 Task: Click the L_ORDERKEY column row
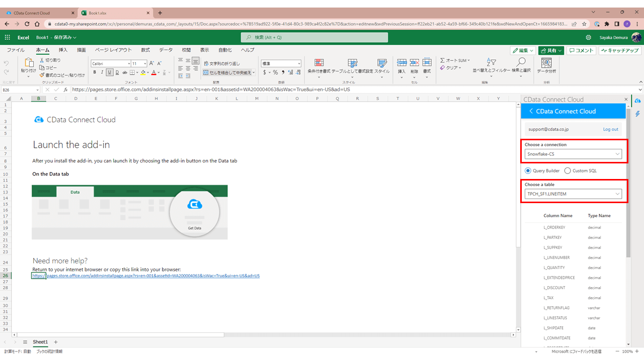point(573,227)
